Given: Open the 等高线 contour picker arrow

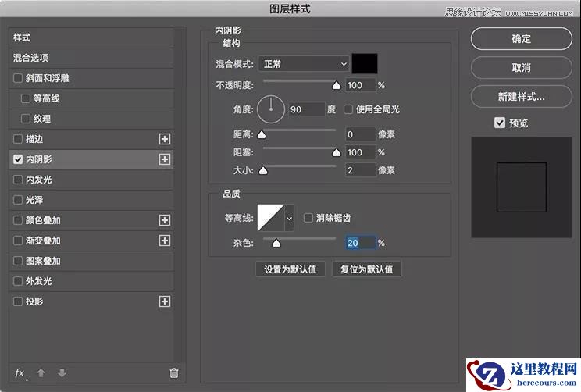Looking at the screenshot, I should tap(289, 218).
